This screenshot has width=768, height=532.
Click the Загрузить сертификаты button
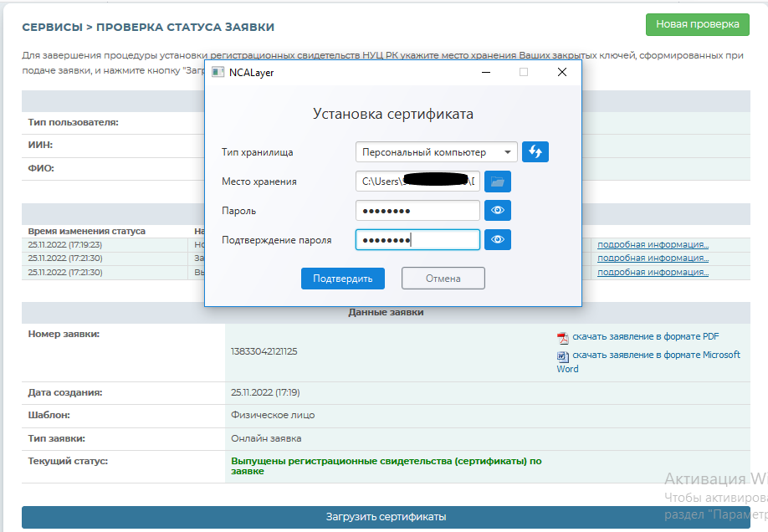(x=386, y=517)
